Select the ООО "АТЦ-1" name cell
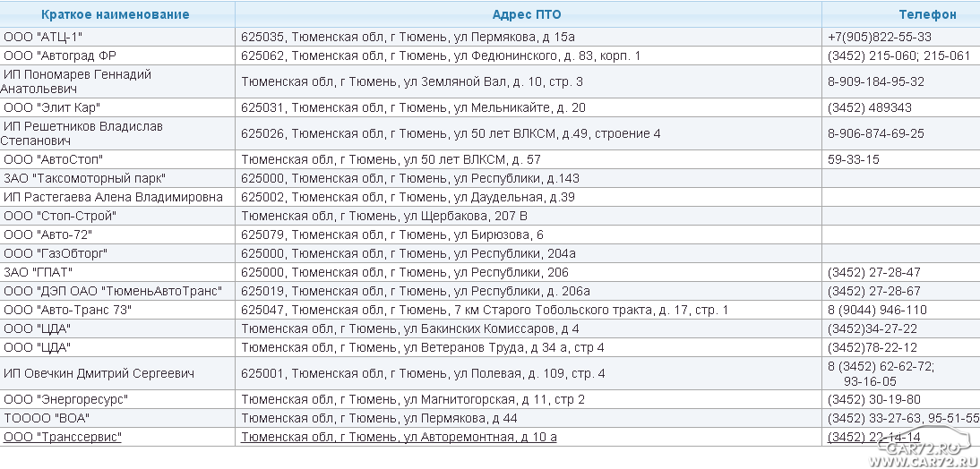The height and width of the screenshot is (469, 980). (x=42, y=37)
